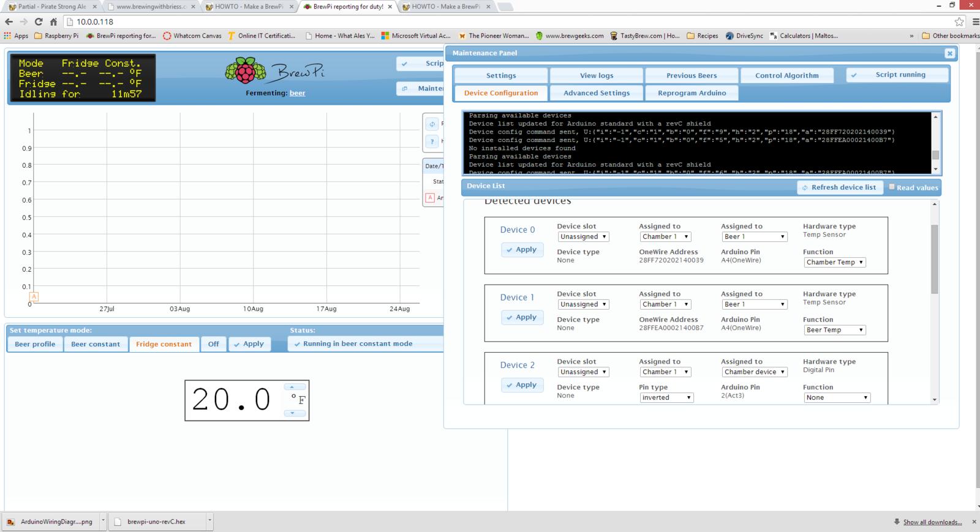Open DriveSync bookmark
The width and height of the screenshot is (980, 532).
coord(744,36)
